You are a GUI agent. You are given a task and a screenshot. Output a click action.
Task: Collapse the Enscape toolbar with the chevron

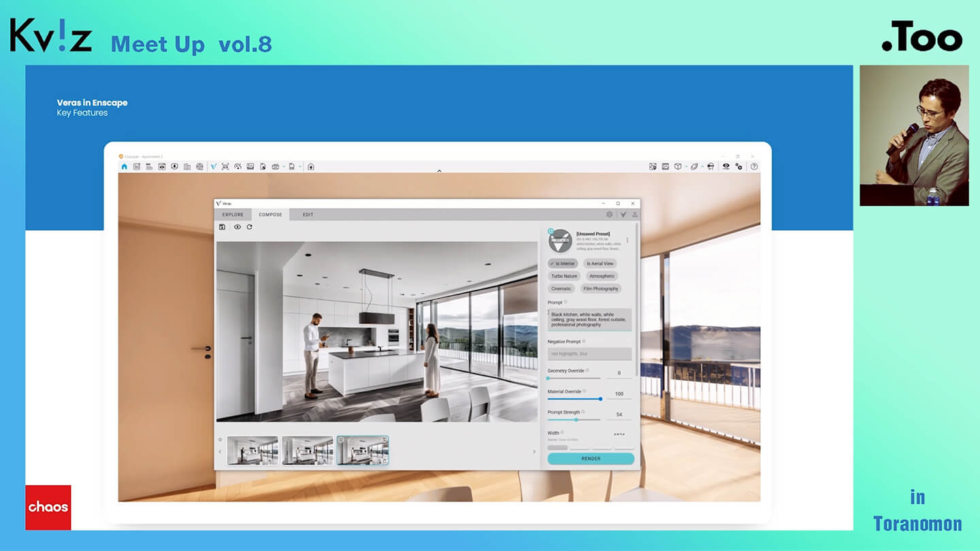pos(439,171)
